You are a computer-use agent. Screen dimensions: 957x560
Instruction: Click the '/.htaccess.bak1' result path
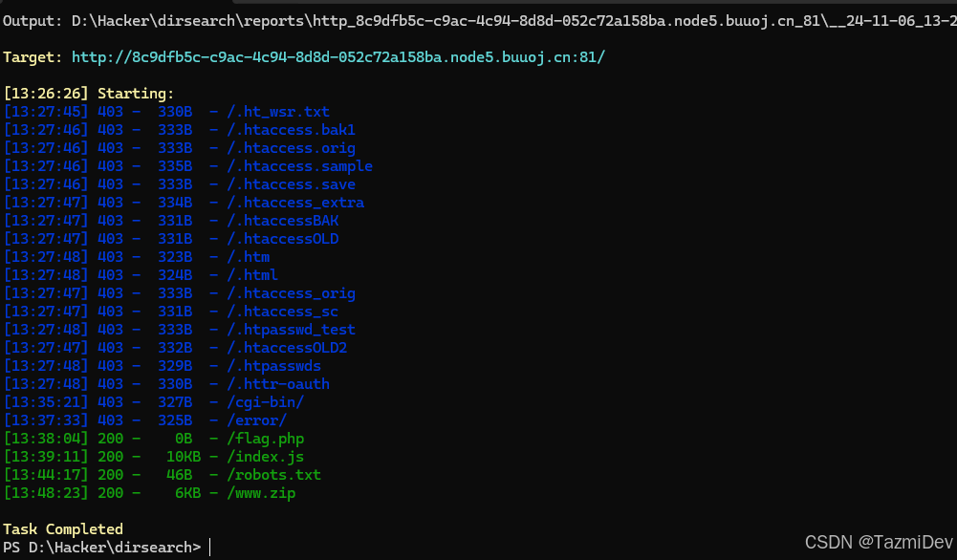coord(291,130)
